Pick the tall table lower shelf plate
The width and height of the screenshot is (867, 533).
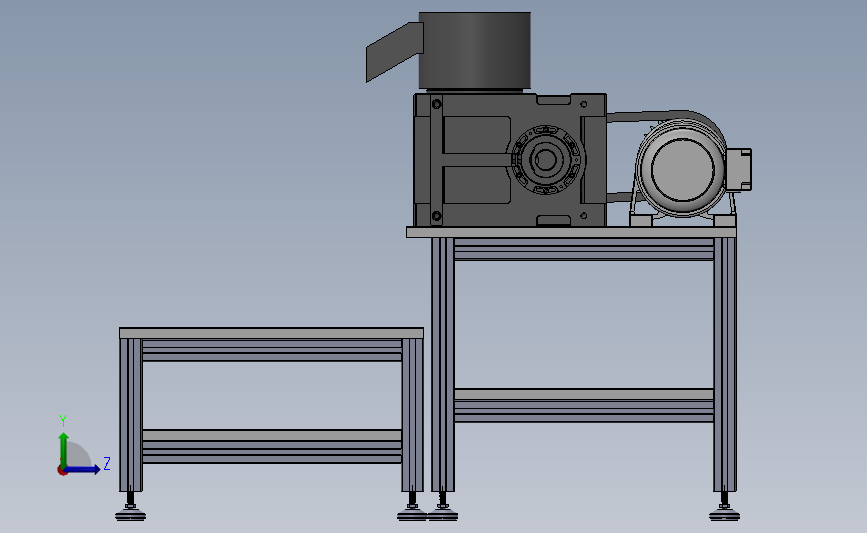tap(583, 394)
